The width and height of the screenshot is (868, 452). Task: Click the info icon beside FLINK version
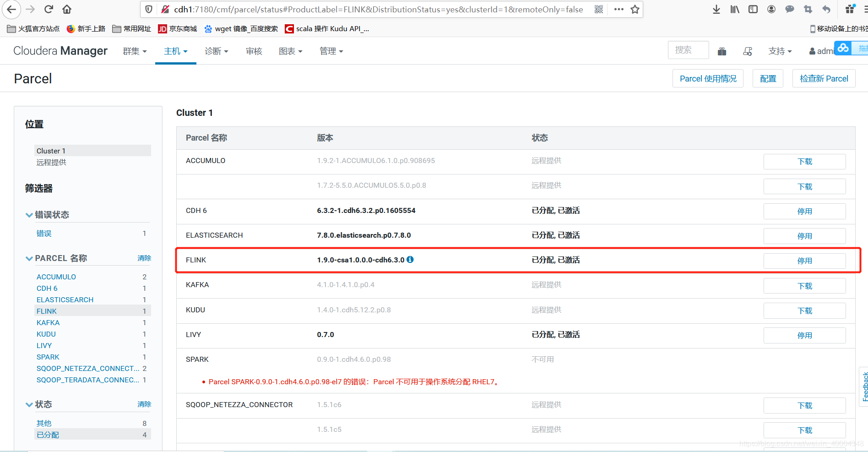(x=410, y=259)
